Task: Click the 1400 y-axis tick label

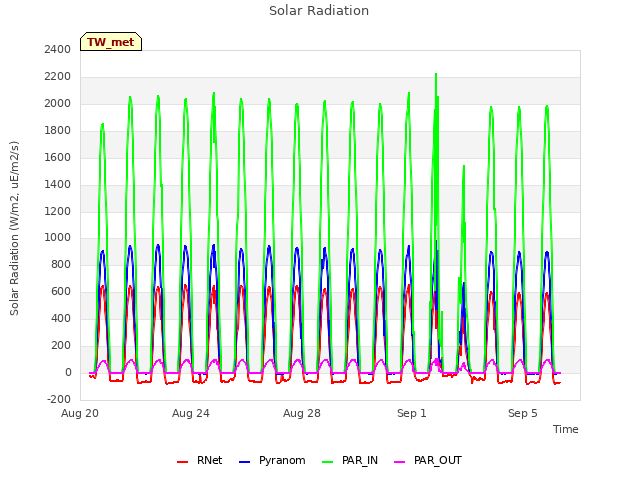Action: click(x=58, y=184)
